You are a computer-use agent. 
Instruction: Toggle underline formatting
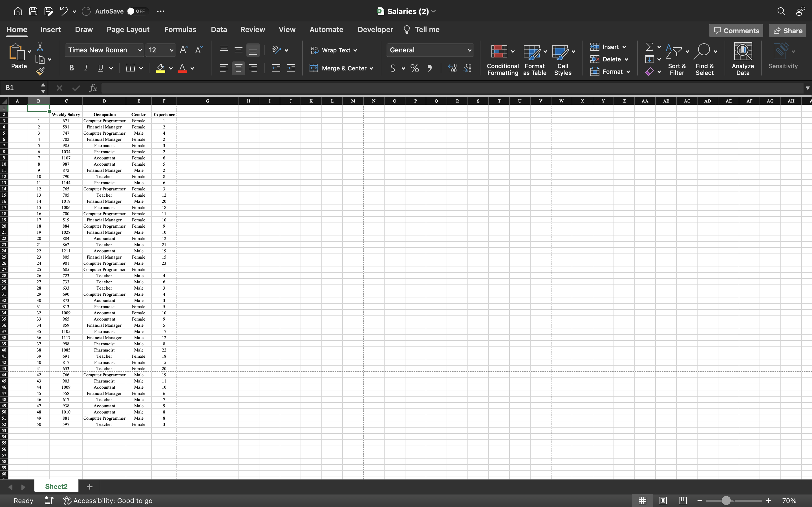coord(100,68)
